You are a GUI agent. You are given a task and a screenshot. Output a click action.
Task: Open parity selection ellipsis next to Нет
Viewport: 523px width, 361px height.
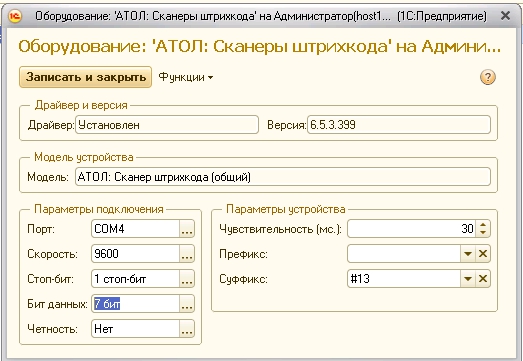point(187,329)
